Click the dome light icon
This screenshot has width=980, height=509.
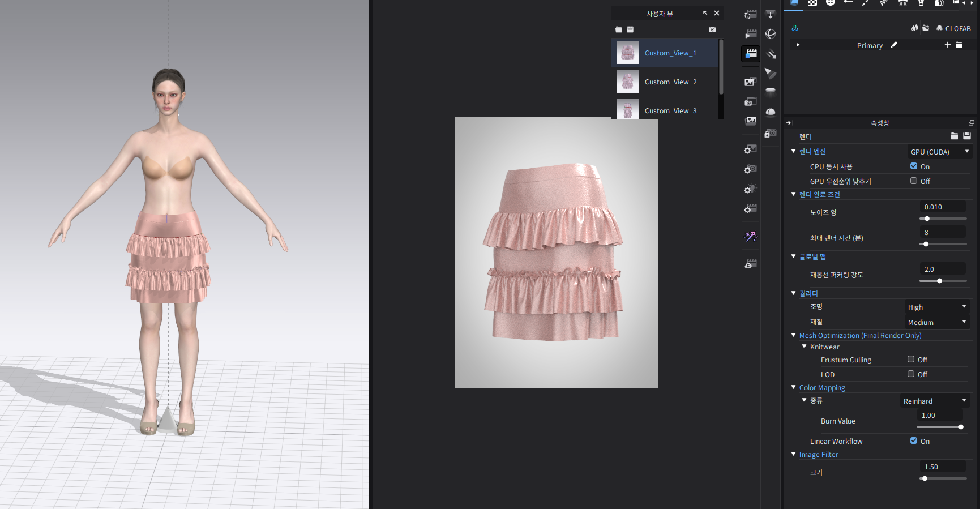pyautogui.click(x=771, y=112)
